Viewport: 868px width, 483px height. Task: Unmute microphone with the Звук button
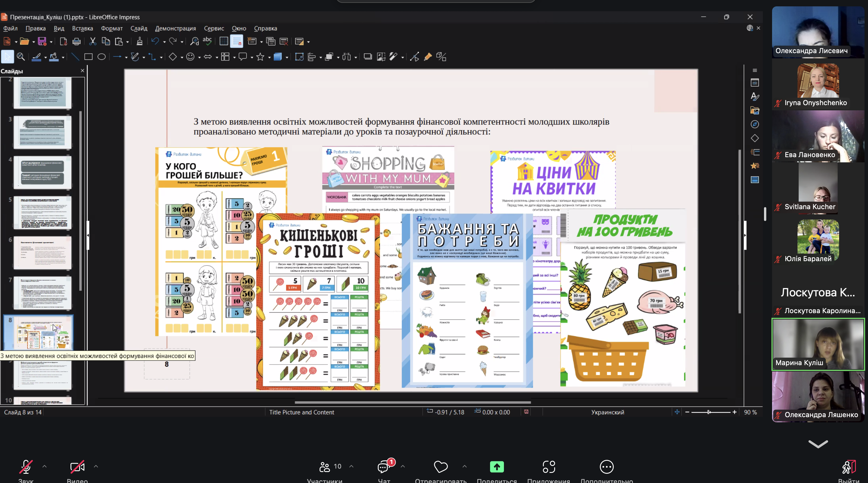point(26,471)
